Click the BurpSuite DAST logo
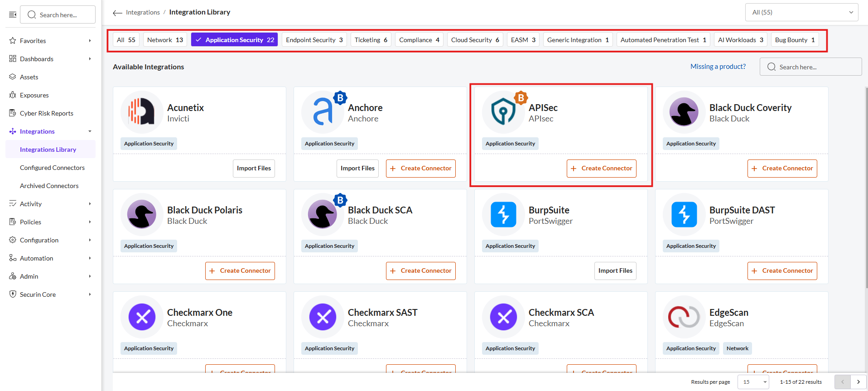Viewport: 868px width, 391px height. point(684,214)
